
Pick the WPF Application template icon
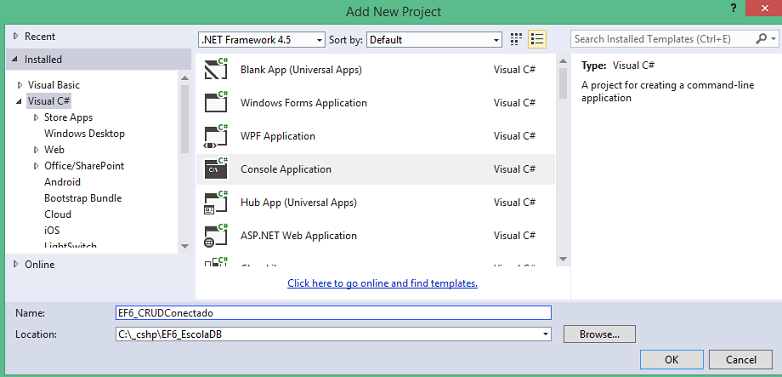point(216,136)
